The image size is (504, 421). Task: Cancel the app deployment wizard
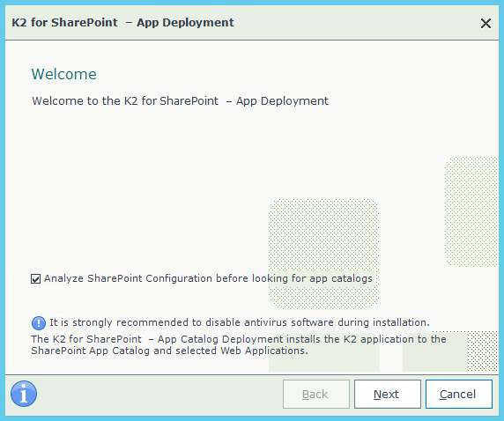459,394
